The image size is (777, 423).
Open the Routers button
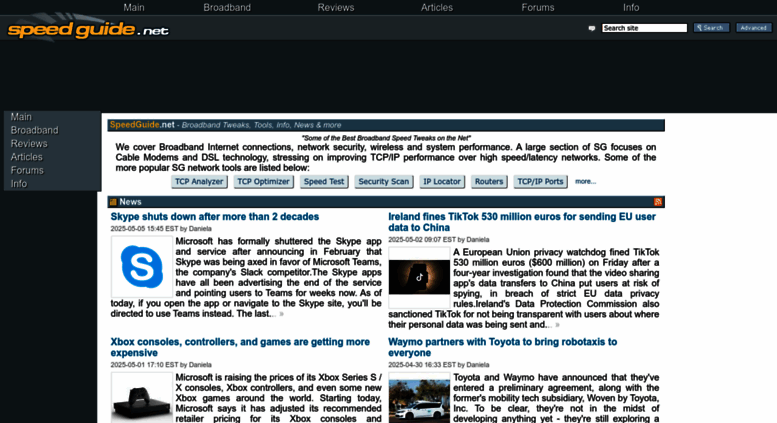point(489,182)
